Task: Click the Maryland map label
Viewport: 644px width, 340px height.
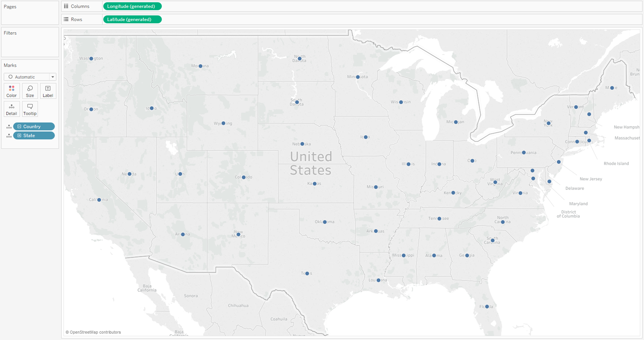Action: click(x=579, y=204)
